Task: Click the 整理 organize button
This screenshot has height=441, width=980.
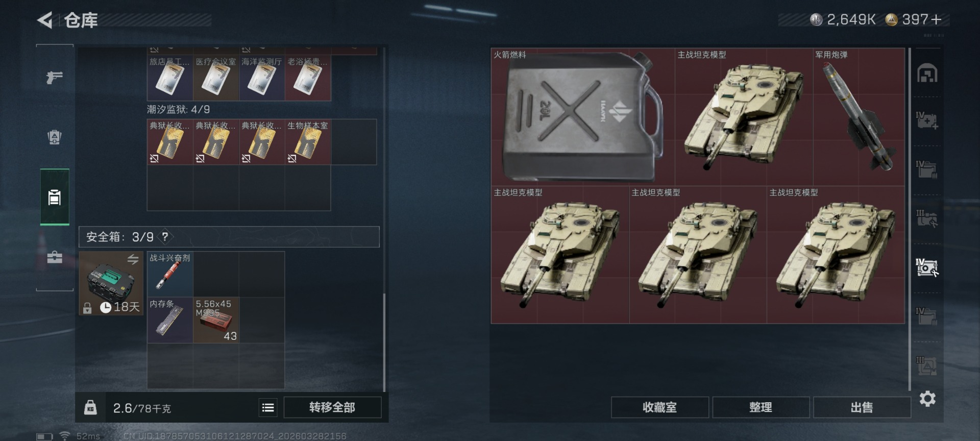Action: pyautogui.click(x=761, y=407)
